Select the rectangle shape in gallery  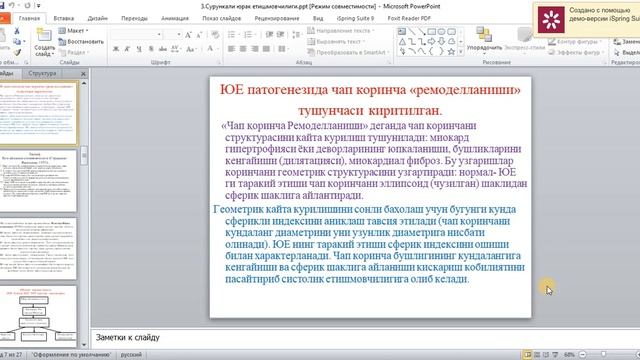pos(431,31)
